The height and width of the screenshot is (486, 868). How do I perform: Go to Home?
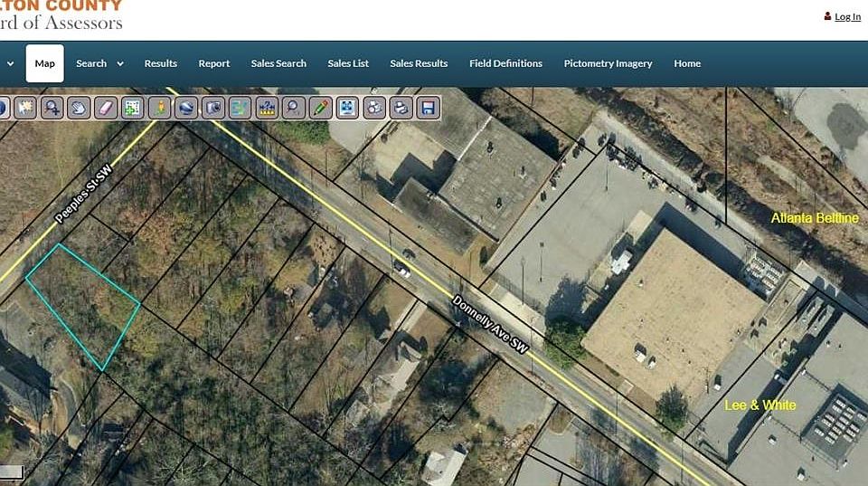(687, 63)
